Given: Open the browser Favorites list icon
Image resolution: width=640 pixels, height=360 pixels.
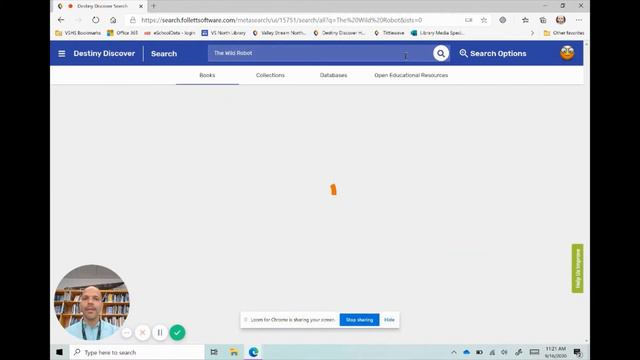Looking at the screenshot, I should click(525, 20).
